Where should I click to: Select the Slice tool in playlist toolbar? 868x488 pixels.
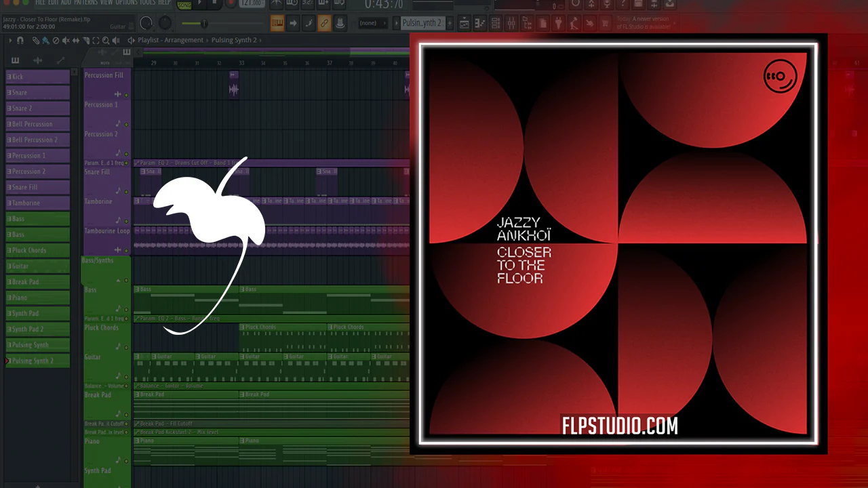pos(85,41)
